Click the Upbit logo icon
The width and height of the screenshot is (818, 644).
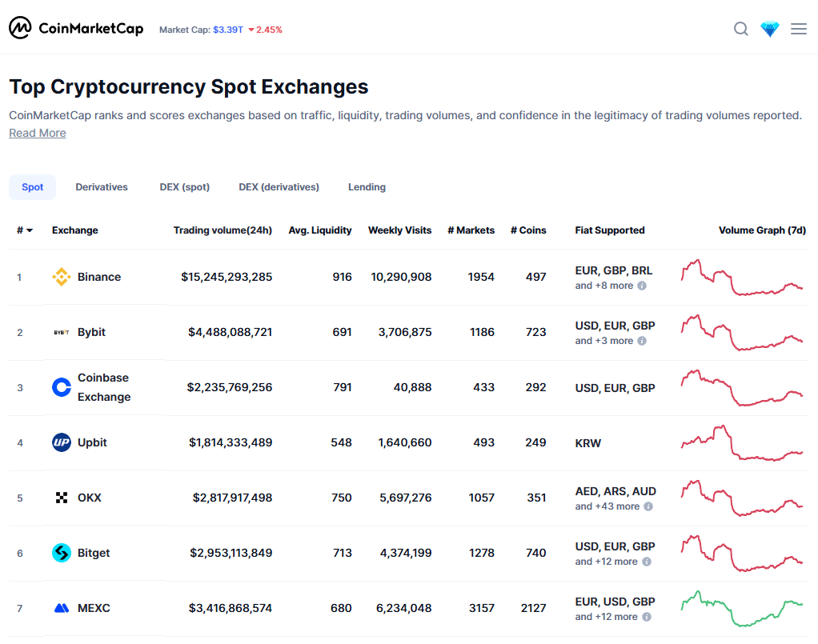tap(62, 442)
